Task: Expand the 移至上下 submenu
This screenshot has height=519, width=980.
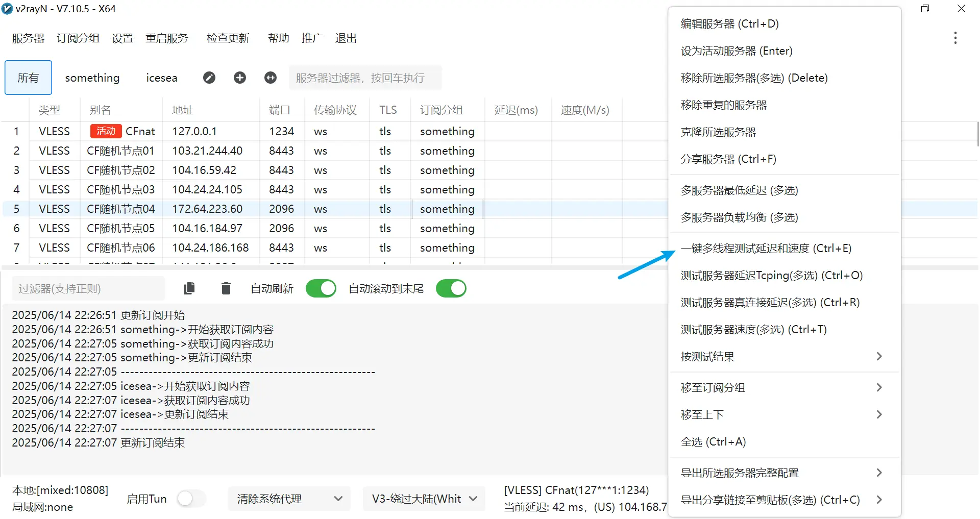Action: coord(785,414)
